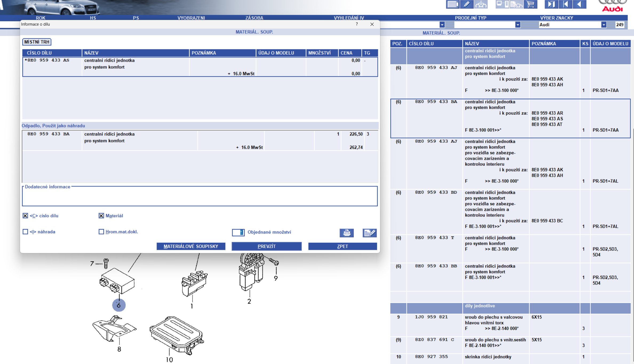Click the list view icon in top toolbar
Screen dimensions: 634x364
pyautogui.click(x=453, y=4)
